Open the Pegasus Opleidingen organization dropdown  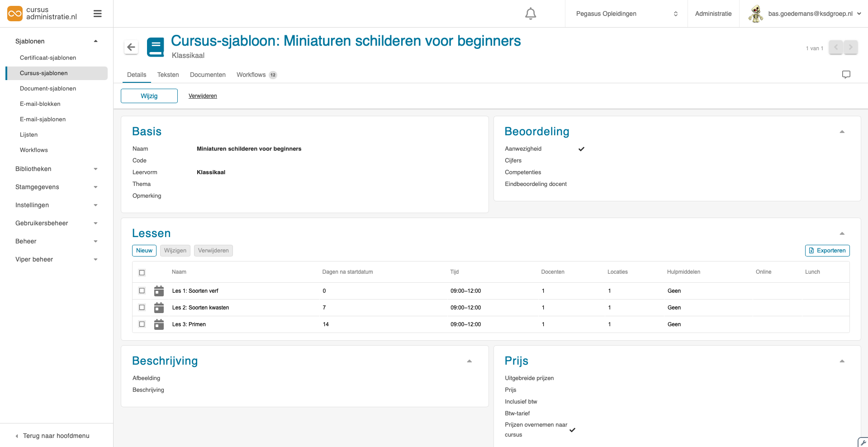626,14
